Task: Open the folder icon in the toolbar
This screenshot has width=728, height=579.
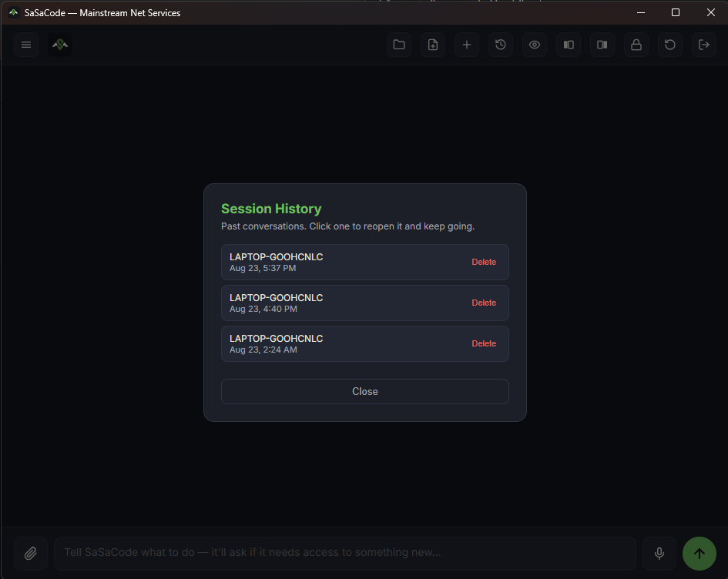Action: [x=399, y=45]
